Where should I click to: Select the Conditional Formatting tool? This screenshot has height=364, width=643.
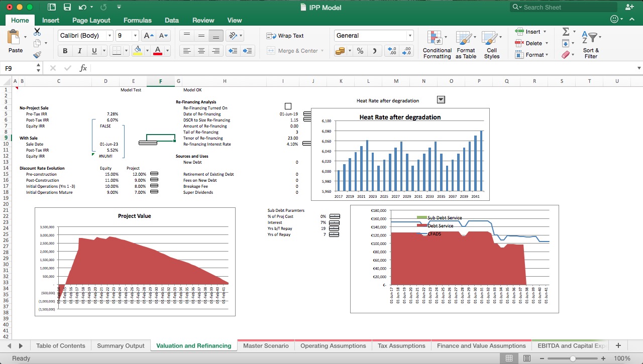[x=436, y=44]
